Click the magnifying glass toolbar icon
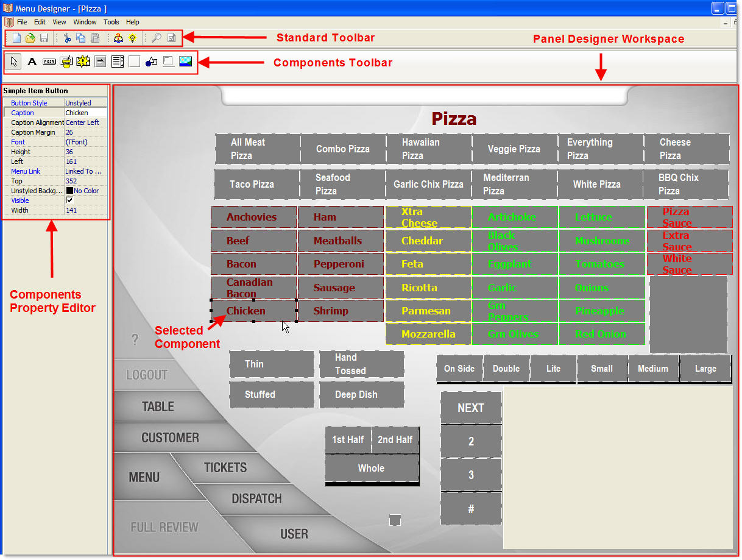 point(157,38)
